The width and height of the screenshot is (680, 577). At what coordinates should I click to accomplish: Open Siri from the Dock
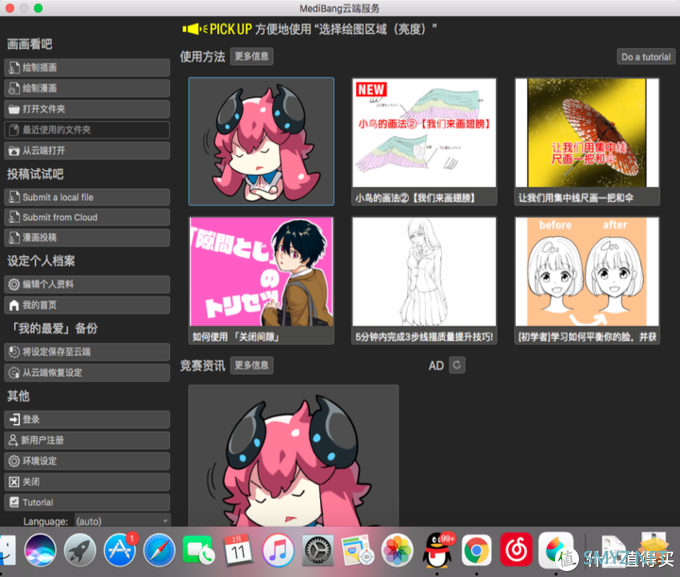40,551
